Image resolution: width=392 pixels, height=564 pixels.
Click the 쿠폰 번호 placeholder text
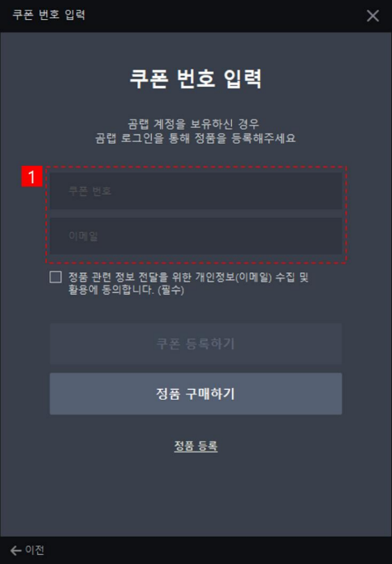tap(90, 191)
